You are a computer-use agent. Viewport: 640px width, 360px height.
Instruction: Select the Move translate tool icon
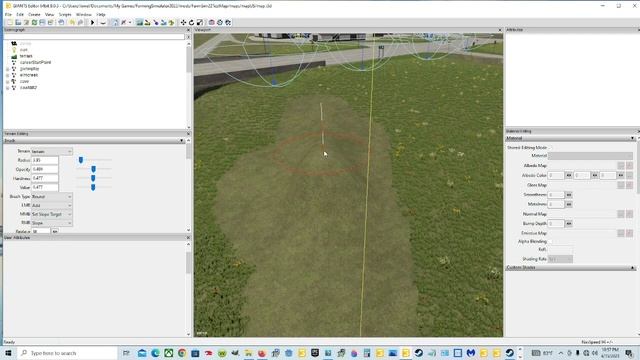pos(183,22)
